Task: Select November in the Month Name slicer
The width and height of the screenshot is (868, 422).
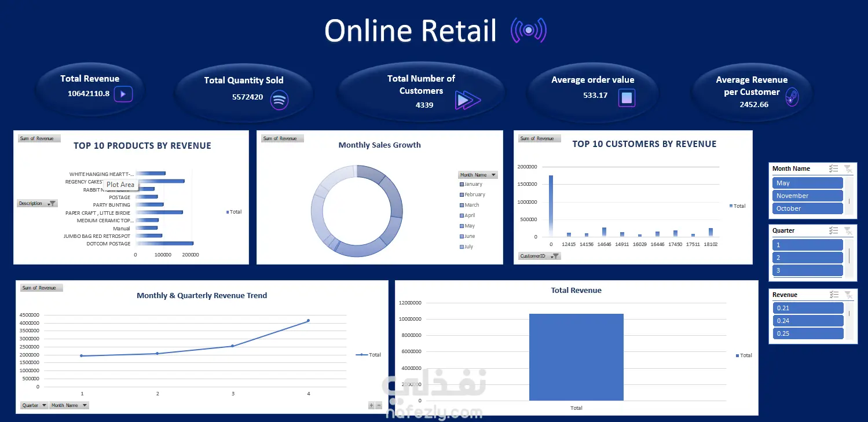Action: pos(807,196)
